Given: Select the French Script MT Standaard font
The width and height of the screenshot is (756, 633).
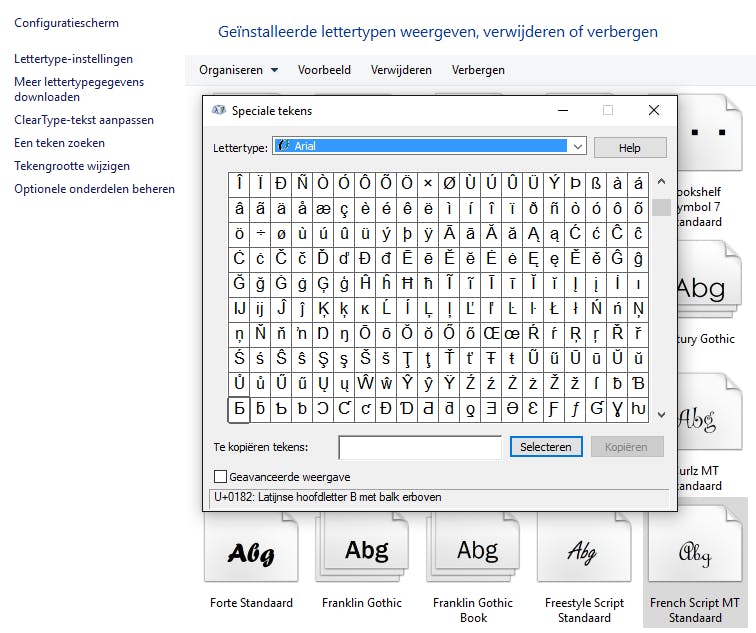Looking at the screenshot, I should [x=695, y=562].
